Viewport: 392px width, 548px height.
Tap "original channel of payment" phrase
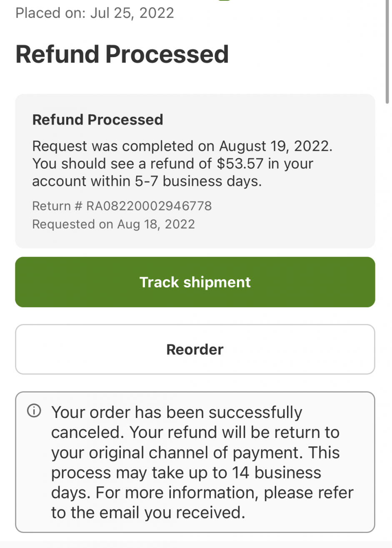point(180,453)
